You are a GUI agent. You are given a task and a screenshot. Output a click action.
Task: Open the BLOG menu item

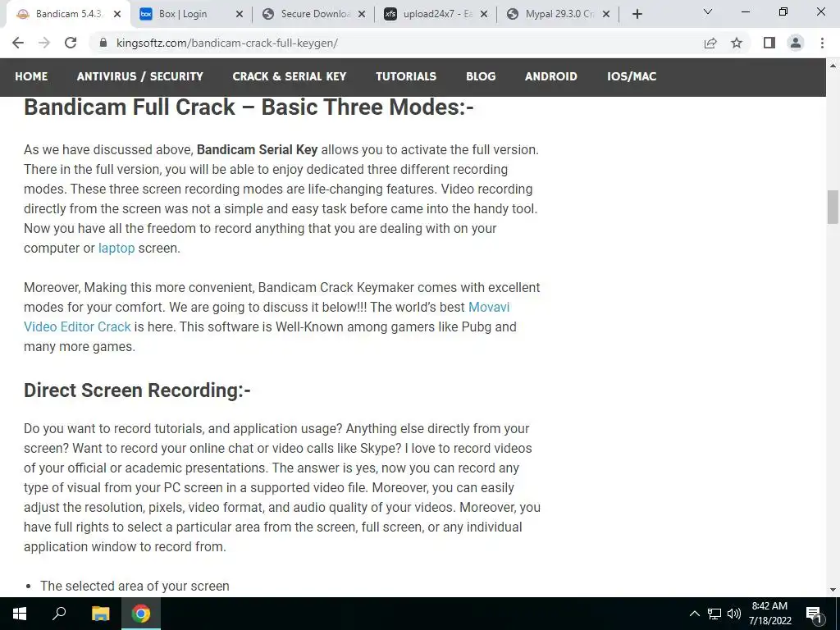tap(481, 76)
